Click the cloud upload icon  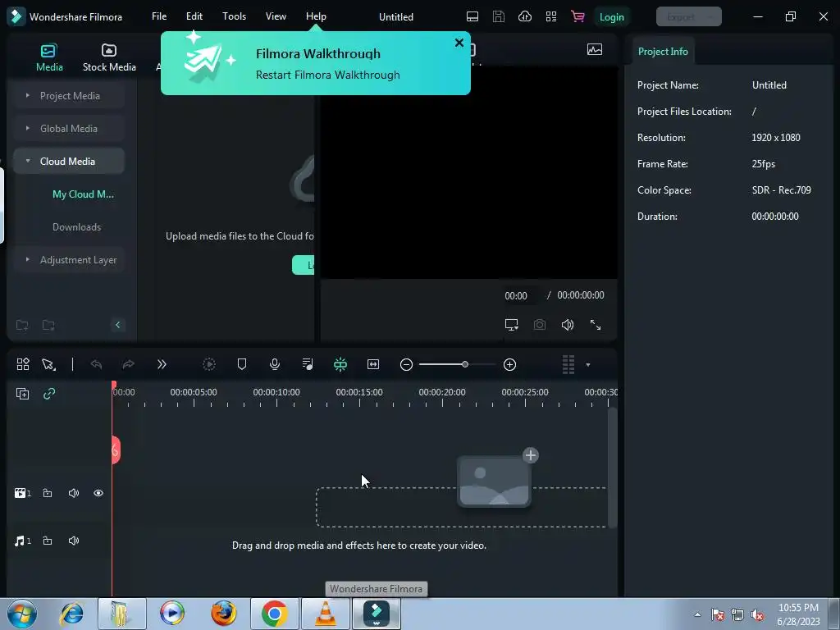pyautogui.click(x=525, y=16)
